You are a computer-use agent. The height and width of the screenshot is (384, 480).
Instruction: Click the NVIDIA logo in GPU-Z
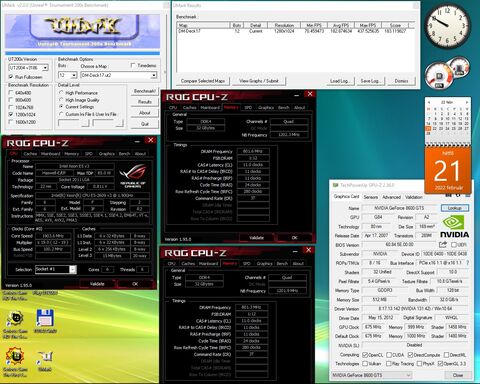click(454, 227)
